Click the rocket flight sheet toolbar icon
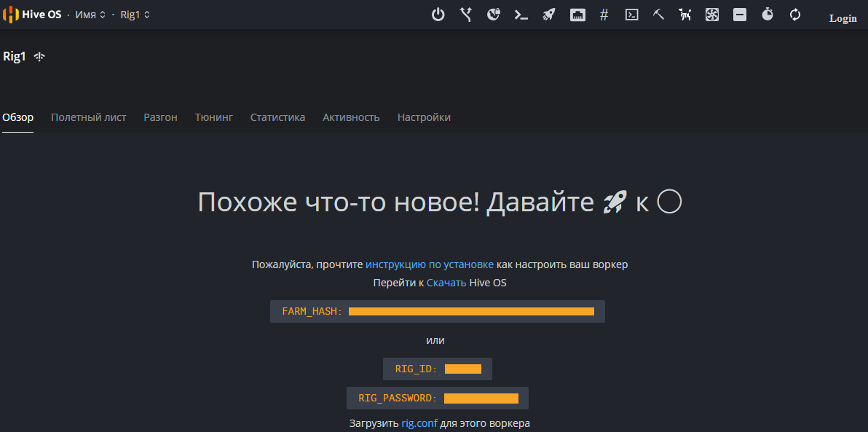868x432 pixels. click(x=549, y=15)
